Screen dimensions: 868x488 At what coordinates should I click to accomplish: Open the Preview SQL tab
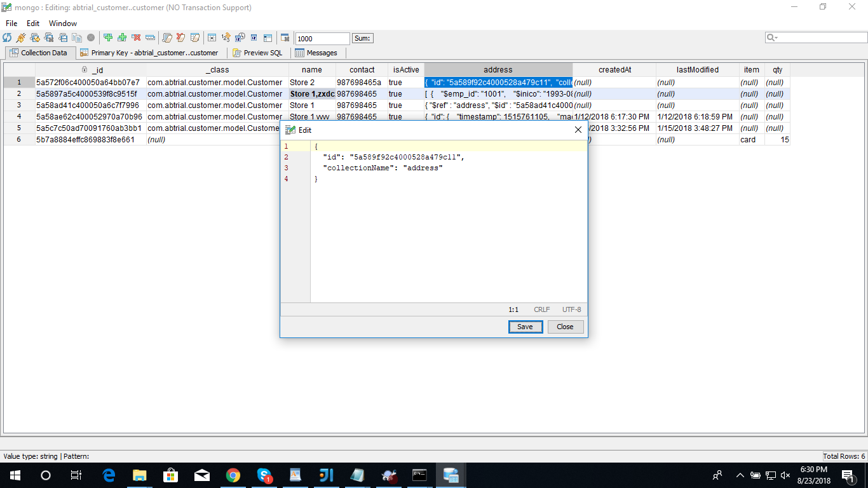pos(258,53)
